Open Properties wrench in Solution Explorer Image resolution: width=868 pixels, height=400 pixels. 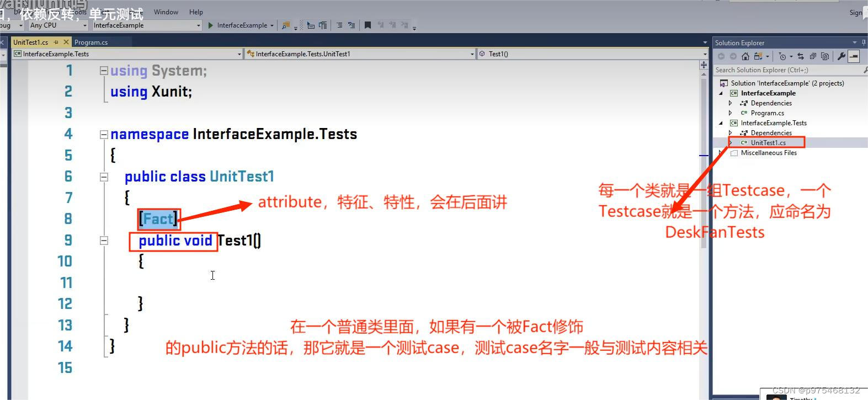click(x=842, y=56)
